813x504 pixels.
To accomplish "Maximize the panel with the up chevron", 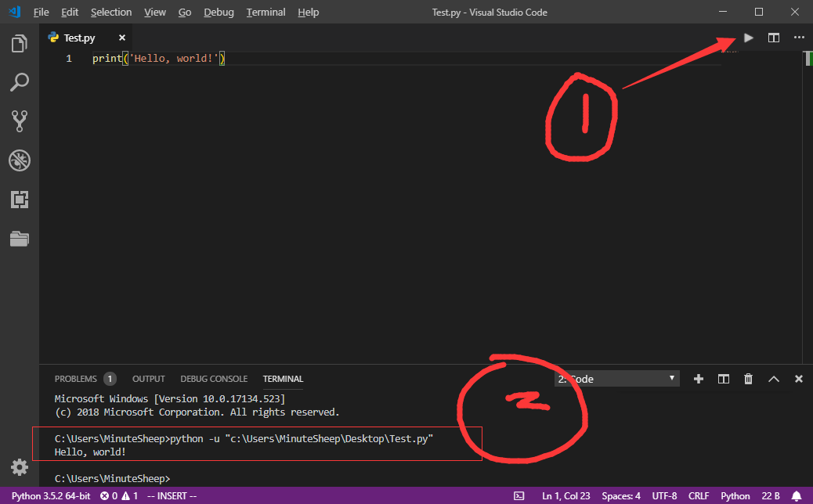I will pos(774,379).
